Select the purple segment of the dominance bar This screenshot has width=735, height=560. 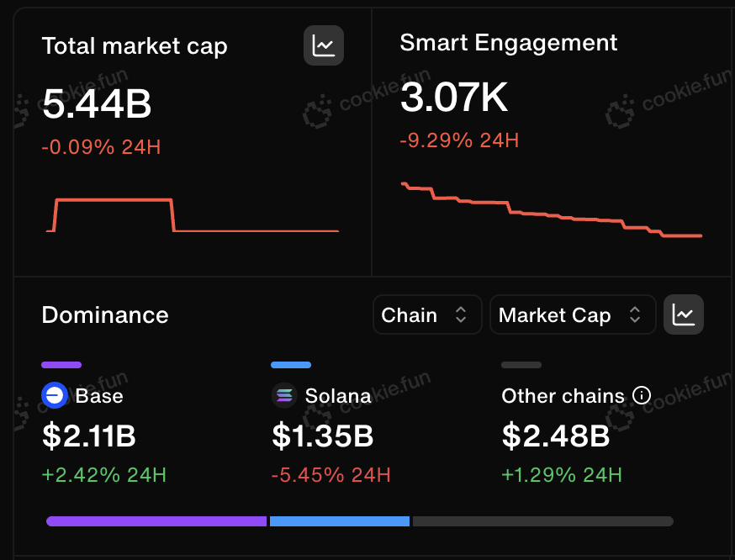[x=156, y=521]
